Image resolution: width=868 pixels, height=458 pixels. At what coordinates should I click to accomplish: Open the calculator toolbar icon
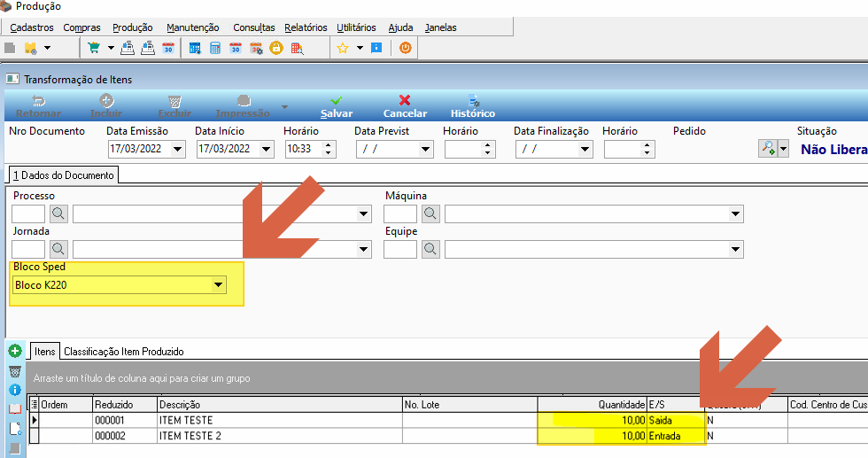[x=215, y=48]
